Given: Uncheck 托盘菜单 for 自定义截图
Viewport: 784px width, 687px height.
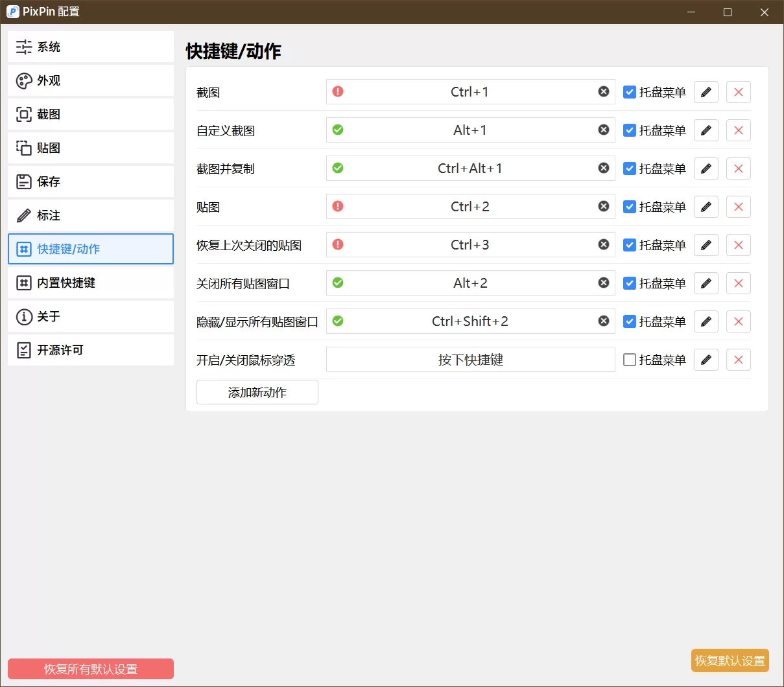Looking at the screenshot, I should 630,130.
